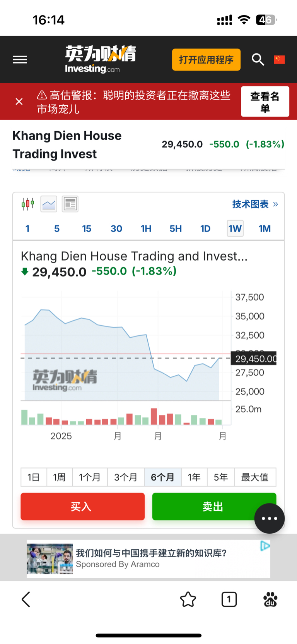Tap the red 买入 buy button
The image size is (297, 644).
pyautogui.click(x=82, y=507)
